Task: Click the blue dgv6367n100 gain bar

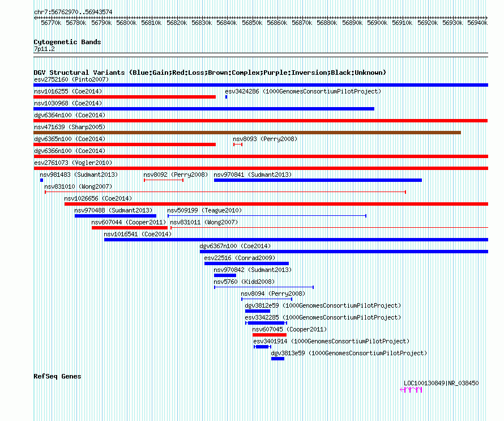Action: click(x=344, y=252)
